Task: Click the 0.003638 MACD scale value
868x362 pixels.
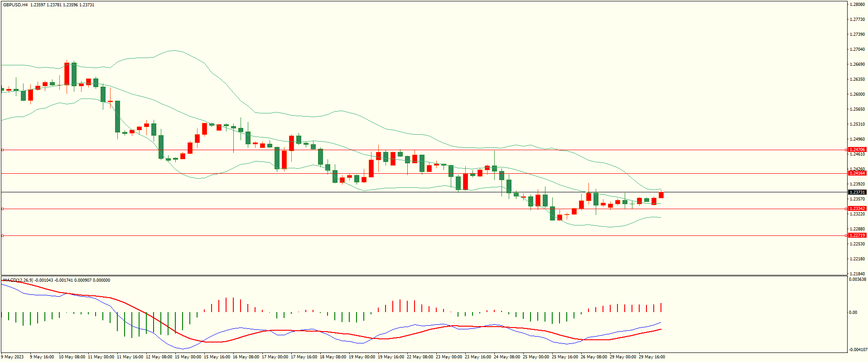Action: coord(858,279)
